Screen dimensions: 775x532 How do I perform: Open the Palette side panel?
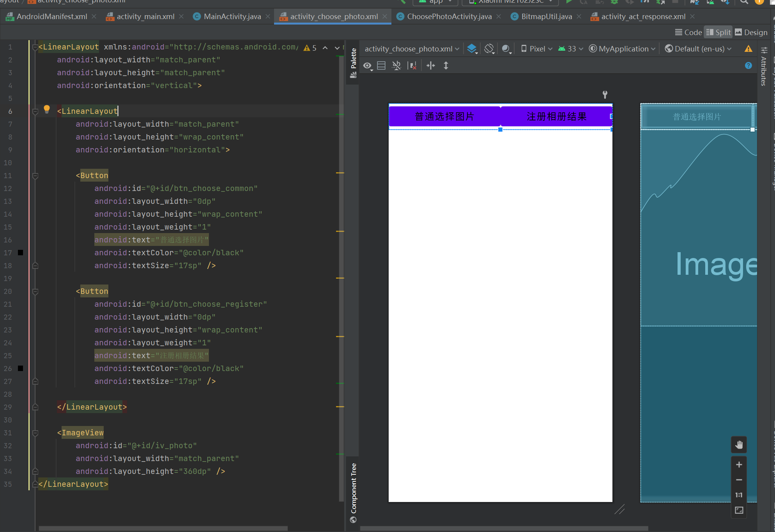point(353,63)
